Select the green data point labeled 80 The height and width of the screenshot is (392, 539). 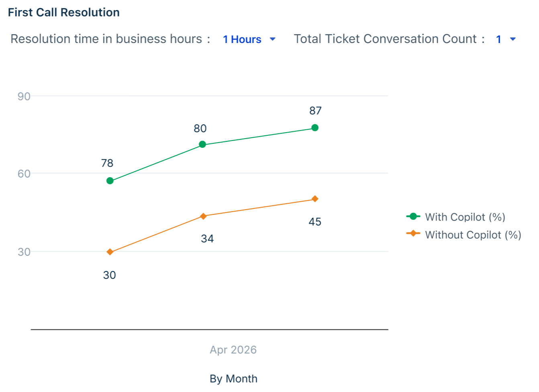pos(202,145)
